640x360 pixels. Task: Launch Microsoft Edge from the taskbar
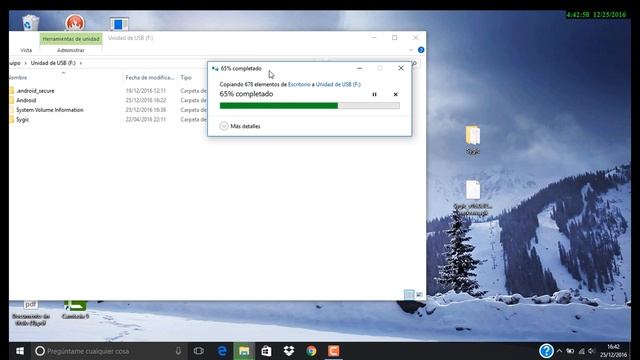pos(222,351)
